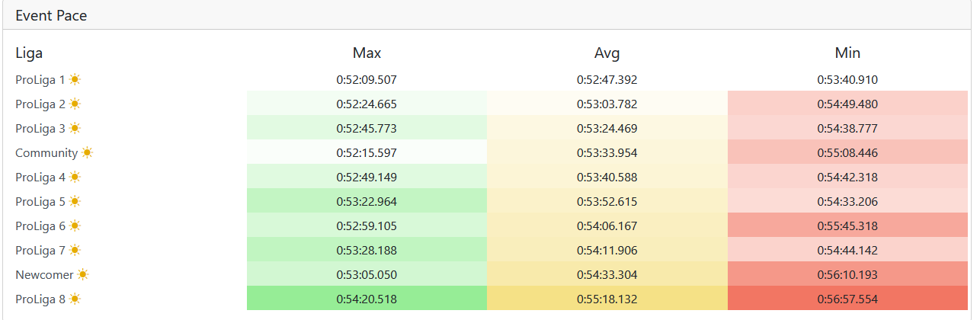This screenshot has height=320, width=980.
Task: Click the sun icon next to Community
Action: tap(87, 152)
